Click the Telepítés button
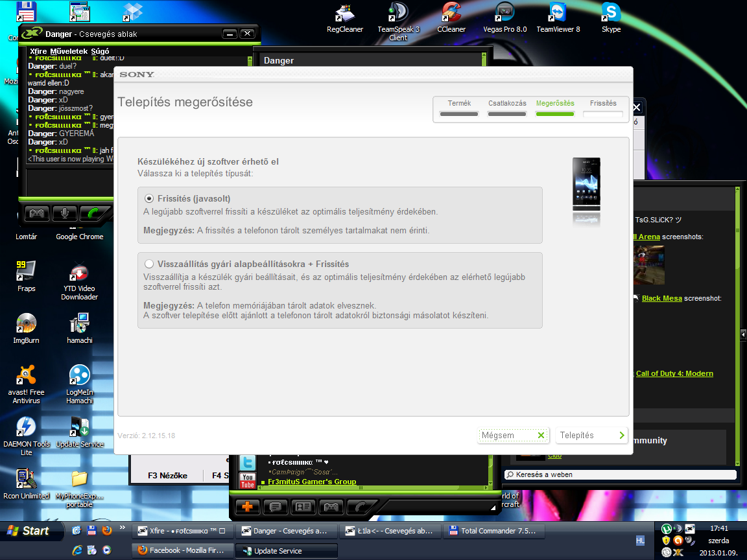 click(591, 436)
